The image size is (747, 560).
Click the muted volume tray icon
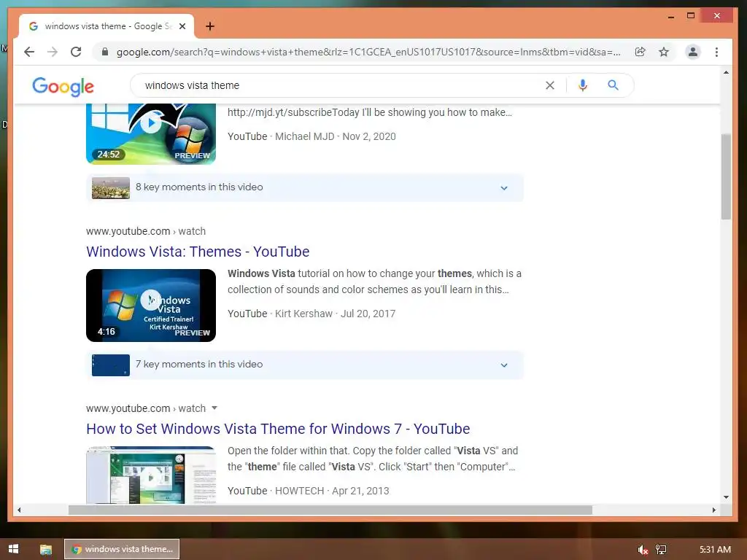642,550
